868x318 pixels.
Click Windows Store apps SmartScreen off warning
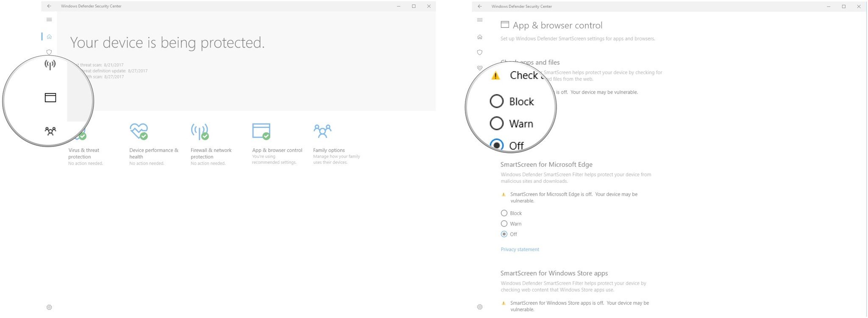580,306
